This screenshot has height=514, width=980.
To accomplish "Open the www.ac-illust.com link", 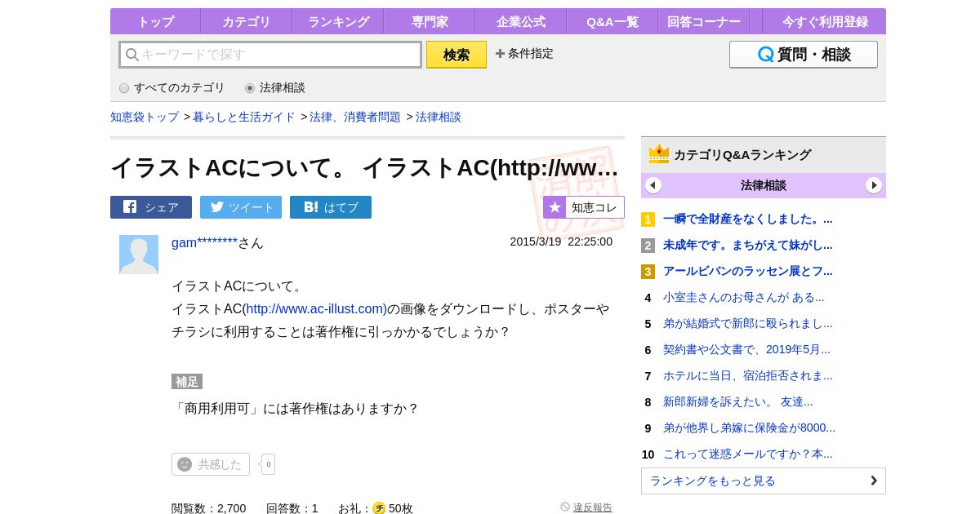I will coord(317,309).
